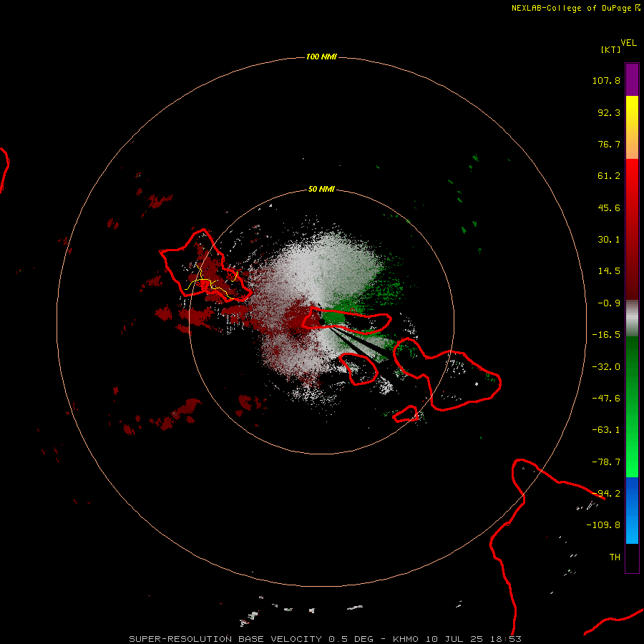Pick the 61.2 velocity scale value
This screenshot has width=644, height=644.
coord(609,176)
